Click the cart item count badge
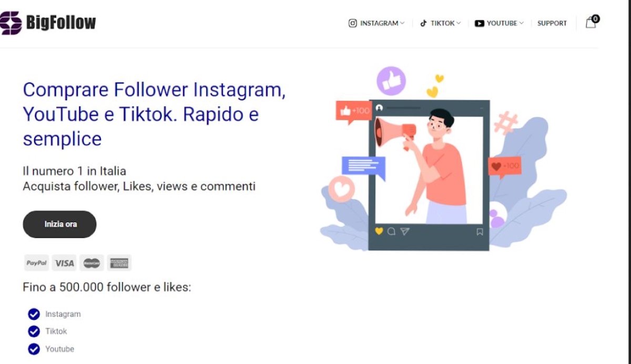The image size is (631, 364). [x=595, y=19]
